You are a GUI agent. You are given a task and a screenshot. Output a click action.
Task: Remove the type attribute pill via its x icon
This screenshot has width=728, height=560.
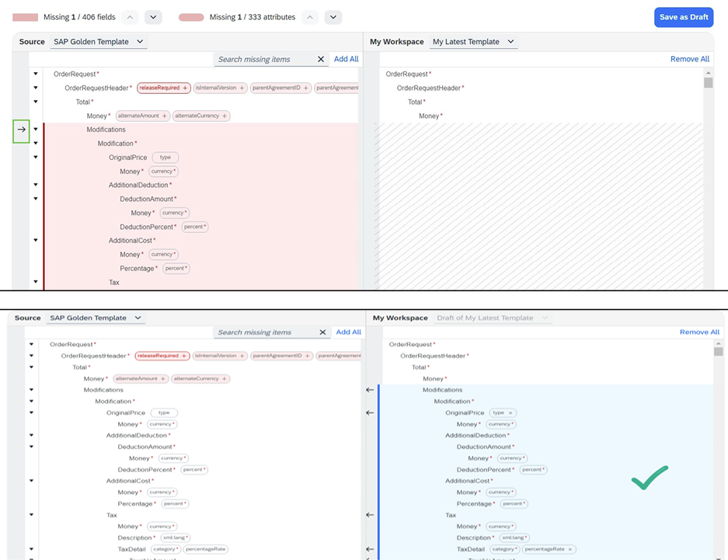tap(511, 412)
